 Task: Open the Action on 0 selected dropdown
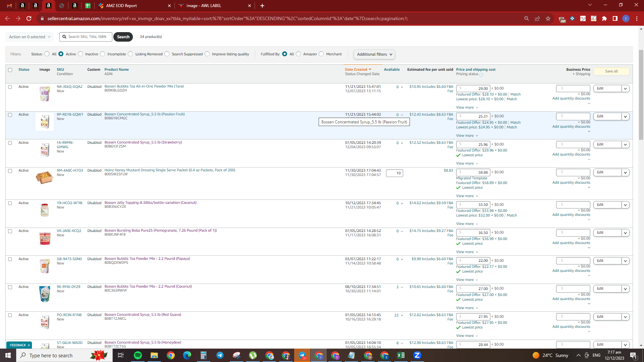click(30, 37)
